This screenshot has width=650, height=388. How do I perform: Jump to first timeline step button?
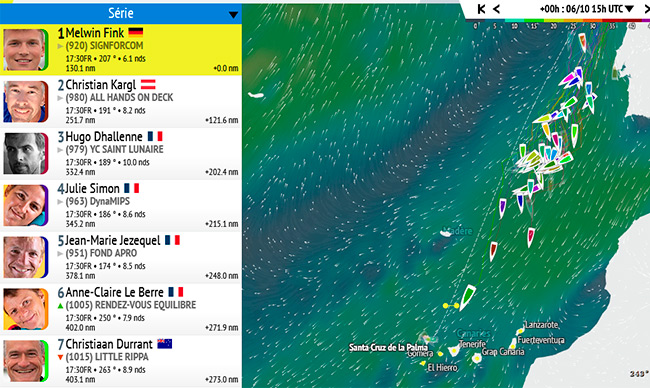tap(481, 9)
